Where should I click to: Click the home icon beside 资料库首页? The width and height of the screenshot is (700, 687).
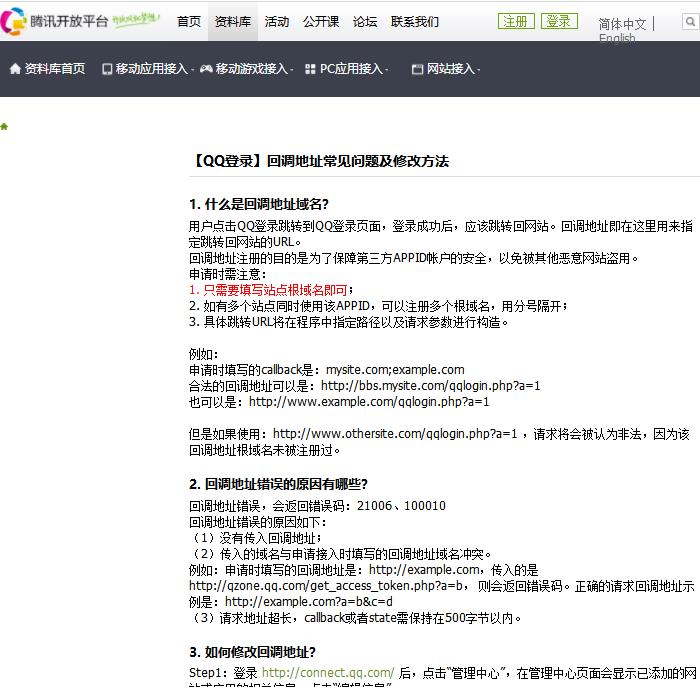pyautogui.click(x=15, y=68)
